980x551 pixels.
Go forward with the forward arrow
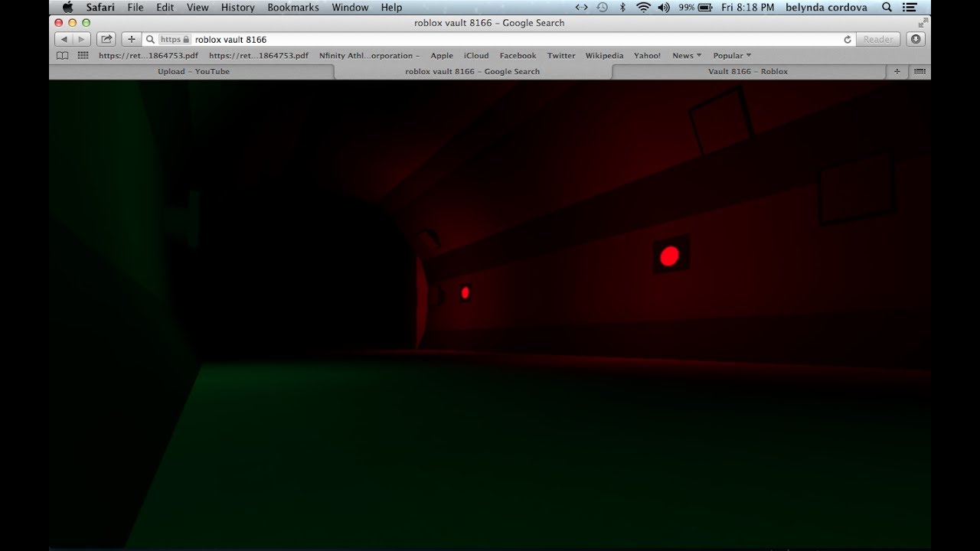pos(81,39)
